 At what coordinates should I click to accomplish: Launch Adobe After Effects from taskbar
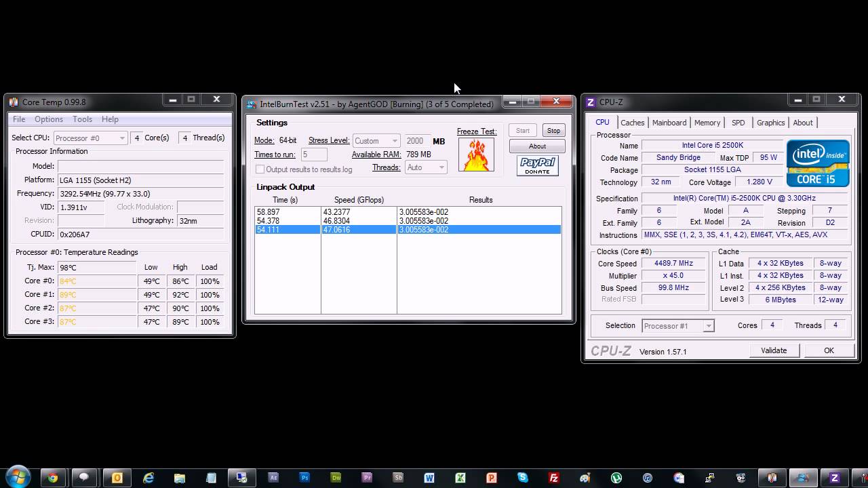[273, 477]
